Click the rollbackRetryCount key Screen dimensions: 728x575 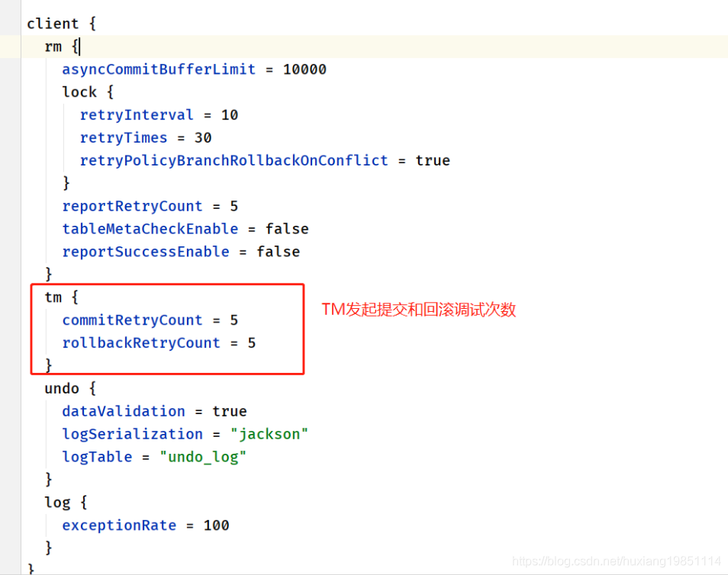(x=141, y=342)
